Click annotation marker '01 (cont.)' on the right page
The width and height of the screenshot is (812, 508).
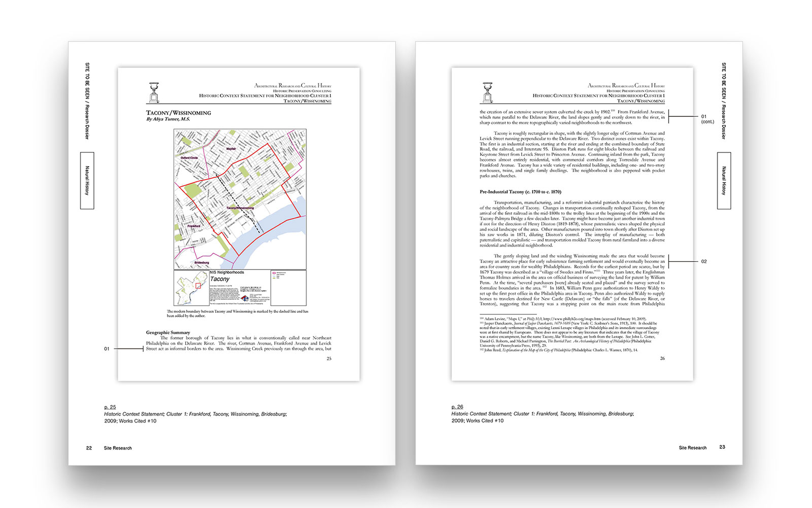707,119
